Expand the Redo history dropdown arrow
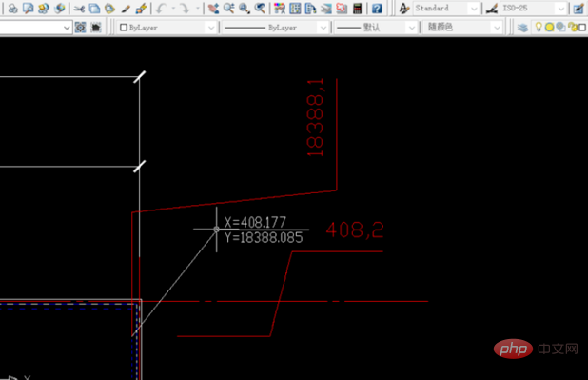 coord(197,9)
